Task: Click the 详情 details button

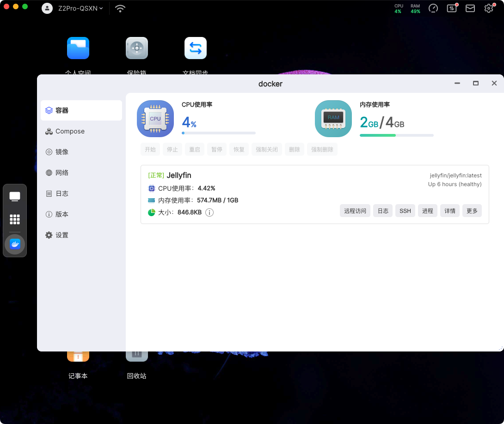Action: click(450, 211)
